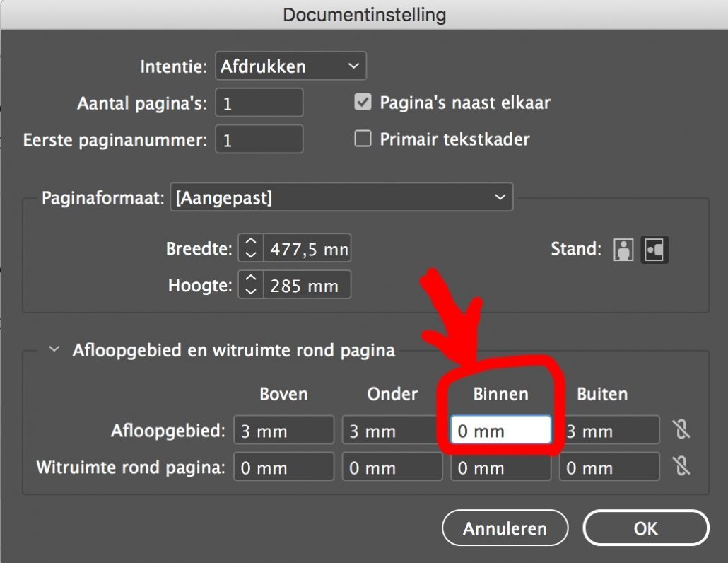Select the portrait orientation icon
Screen dimensions: 728x563
pos(623,250)
